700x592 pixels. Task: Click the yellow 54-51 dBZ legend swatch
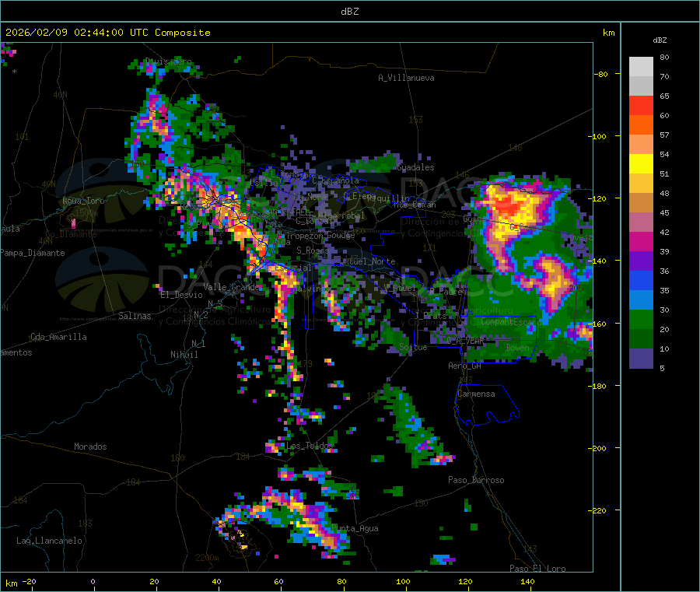pyautogui.click(x=641, y=164)
